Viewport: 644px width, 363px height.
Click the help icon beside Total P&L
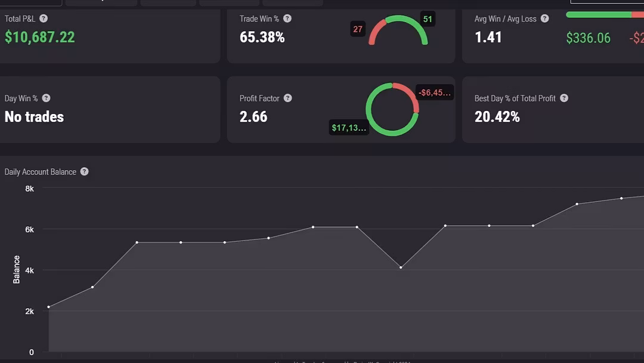[44, 19]
